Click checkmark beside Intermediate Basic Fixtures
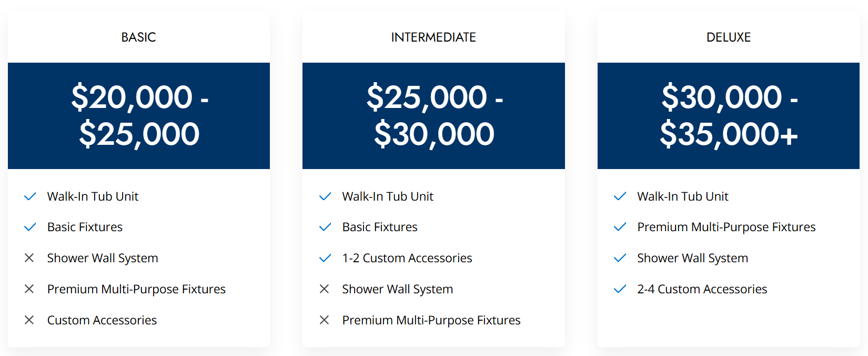 click(x=325, y=227)
